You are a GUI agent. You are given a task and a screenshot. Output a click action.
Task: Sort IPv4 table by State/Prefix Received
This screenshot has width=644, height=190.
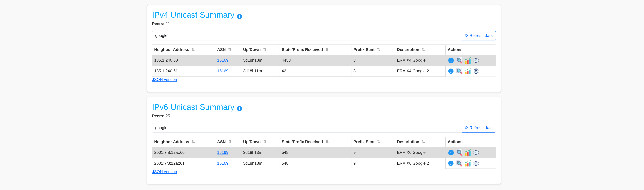[x=327, y=50]
